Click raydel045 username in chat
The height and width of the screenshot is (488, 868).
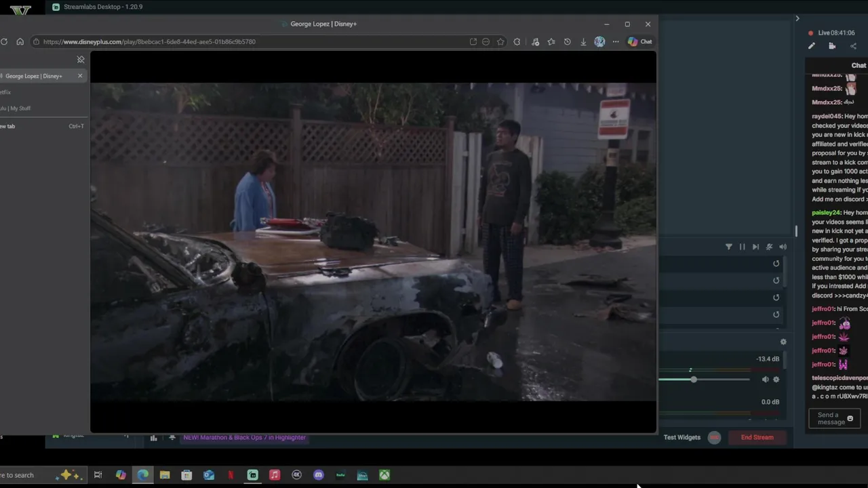coord(827,117)
